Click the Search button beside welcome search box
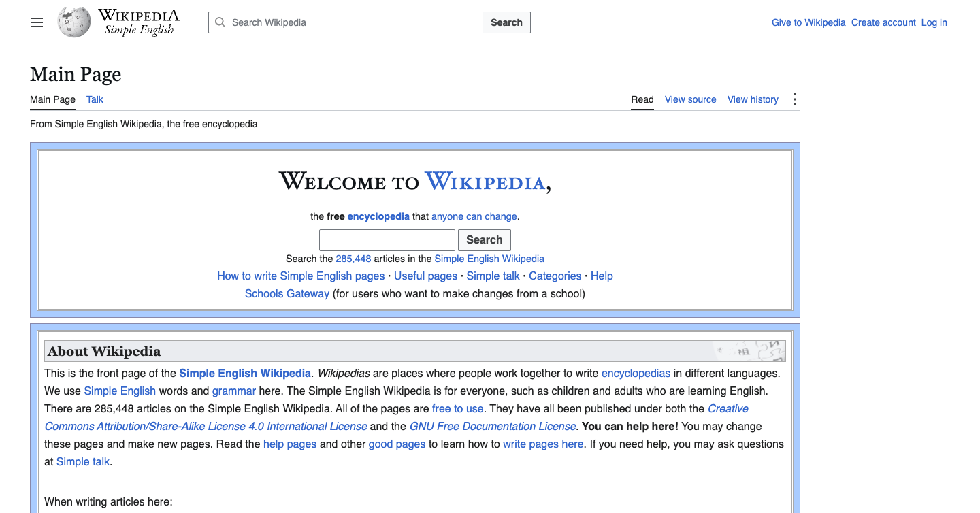The image size is (980, 513). (485, 240)
